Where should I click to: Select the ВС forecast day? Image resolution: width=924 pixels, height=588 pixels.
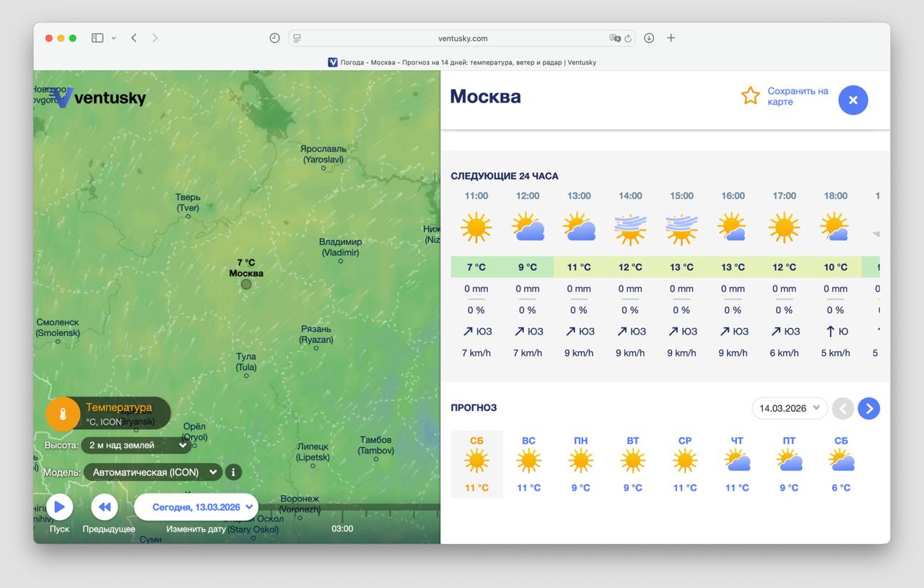[x=528, y=459]
